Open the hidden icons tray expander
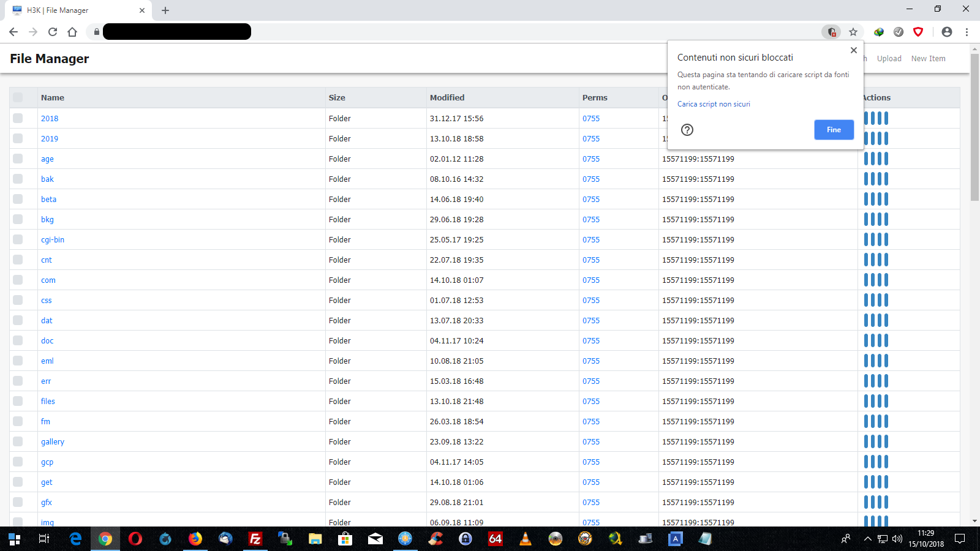The image size is (980, 551). tap(868, 539)
